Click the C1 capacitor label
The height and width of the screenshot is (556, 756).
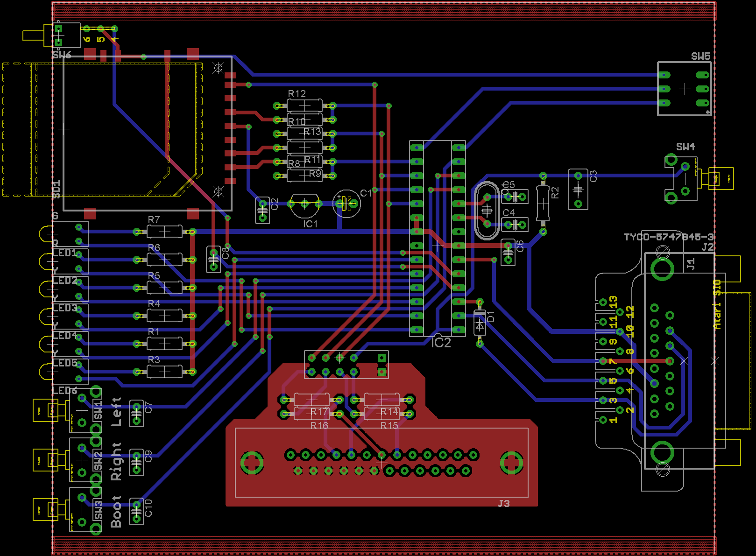point(366,193)
